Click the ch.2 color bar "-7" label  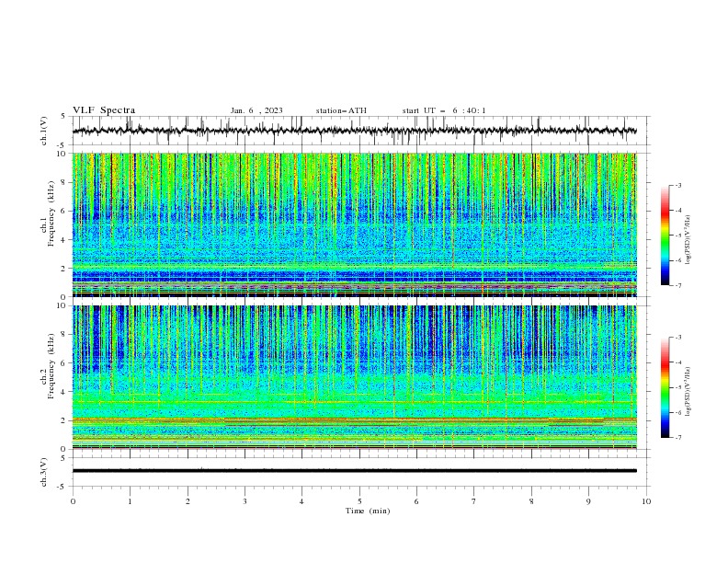677,438
